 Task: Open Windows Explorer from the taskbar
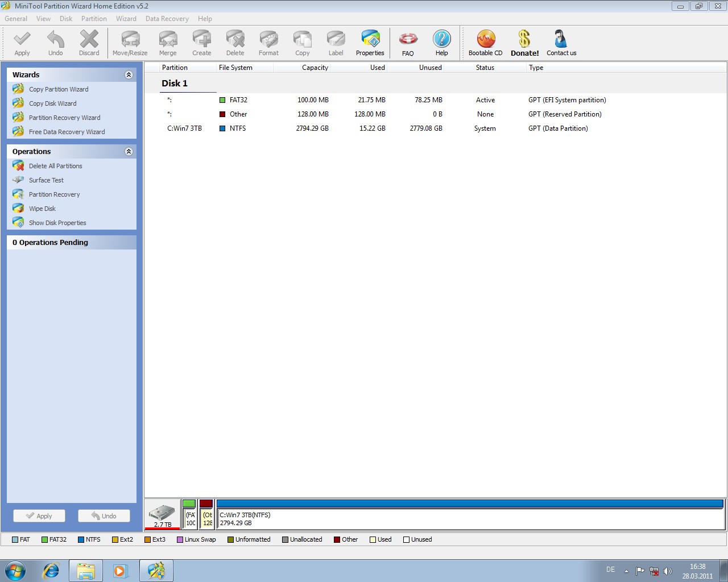coord(86,570)
